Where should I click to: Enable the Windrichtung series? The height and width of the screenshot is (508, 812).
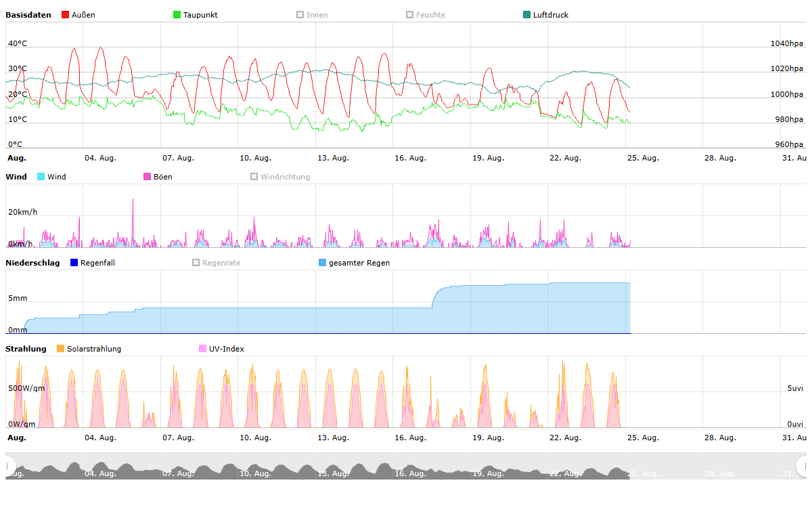280,177
